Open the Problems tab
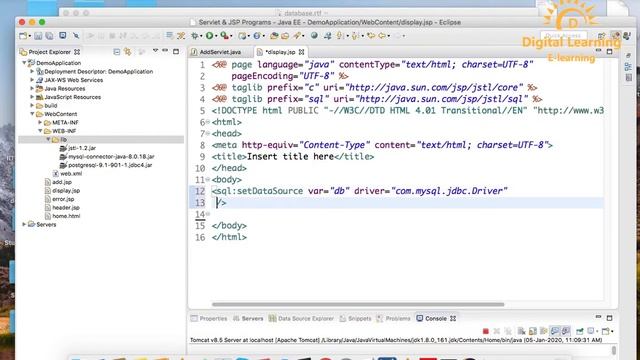 [393, 318]
